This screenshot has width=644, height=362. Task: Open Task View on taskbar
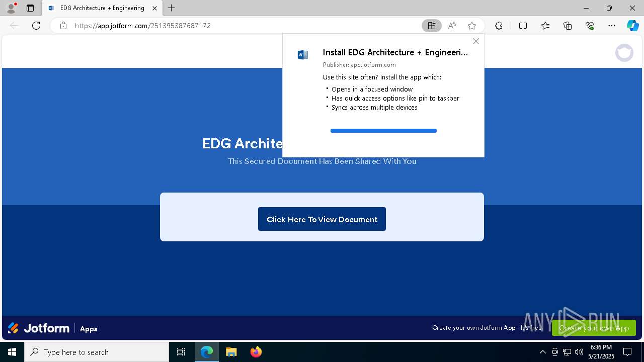pos(181,352)
